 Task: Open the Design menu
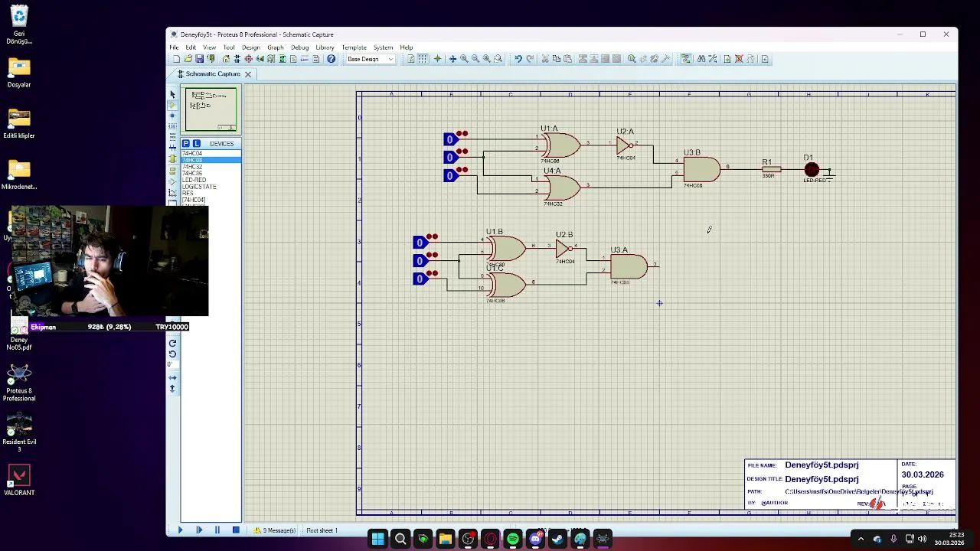click(x=251, y=47)
